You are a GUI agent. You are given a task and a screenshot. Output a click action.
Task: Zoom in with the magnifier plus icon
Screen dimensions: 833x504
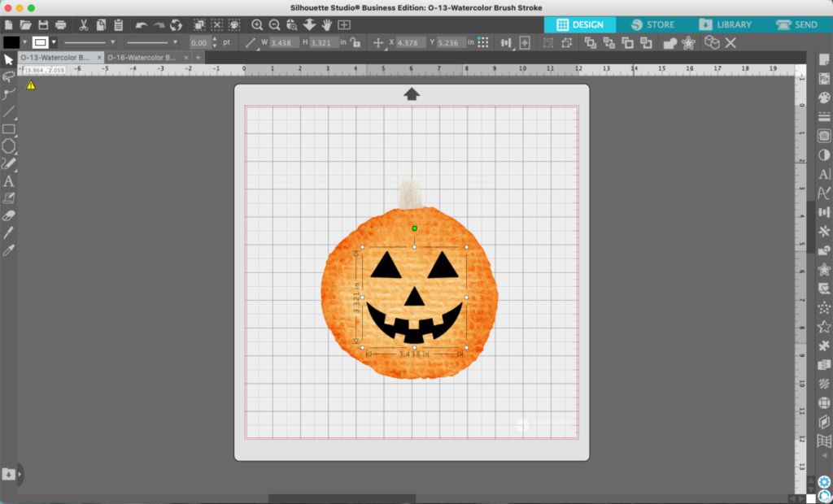point(257,25)
